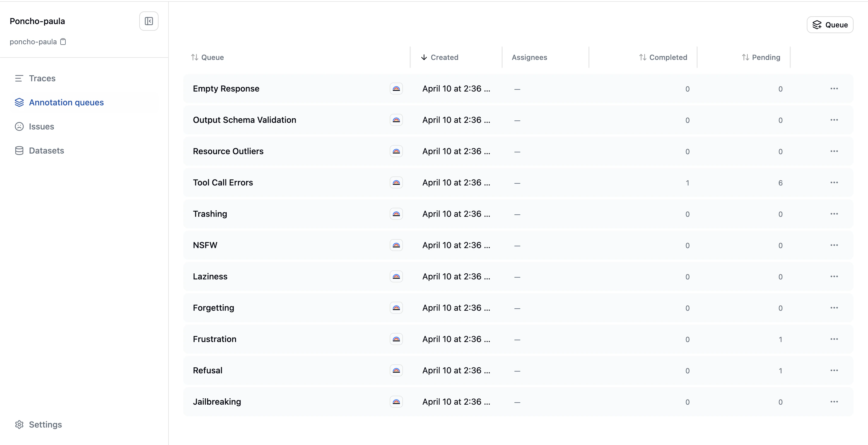
Task: Click rainbow icon in Empty Response row
Action: click(x=396, y=89)
